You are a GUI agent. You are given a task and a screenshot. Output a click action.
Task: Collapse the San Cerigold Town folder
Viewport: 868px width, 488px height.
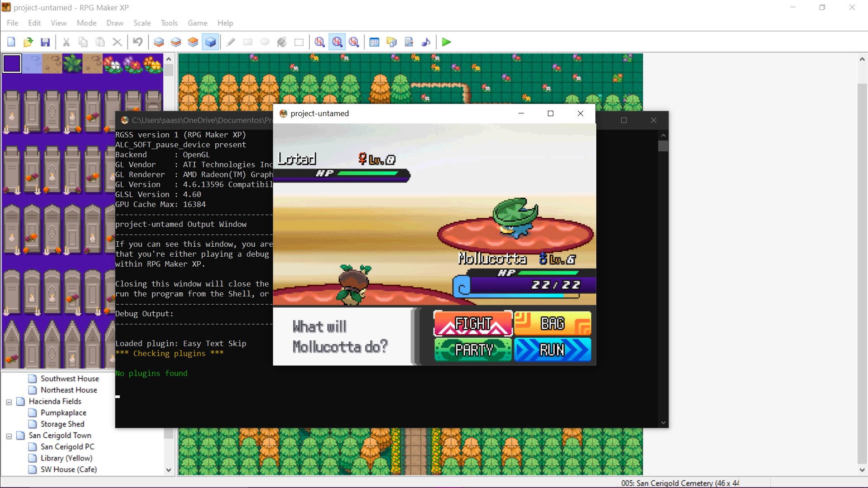click(x=9, y=436)
